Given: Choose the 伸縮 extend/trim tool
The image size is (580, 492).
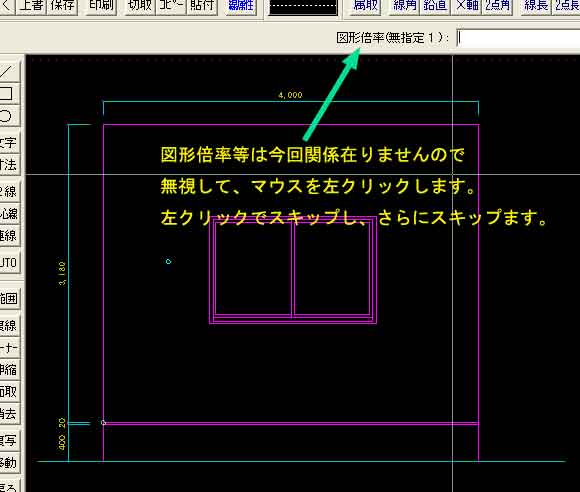Looking at the screenshot, I should [x=8, y=370].
